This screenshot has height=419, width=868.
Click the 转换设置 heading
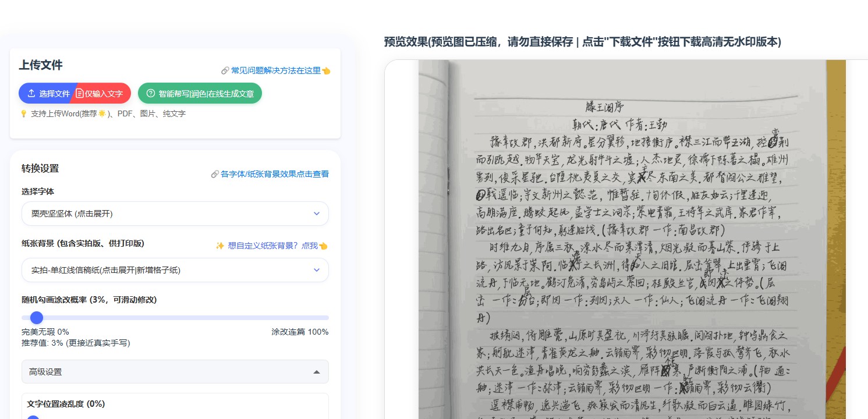40,168
